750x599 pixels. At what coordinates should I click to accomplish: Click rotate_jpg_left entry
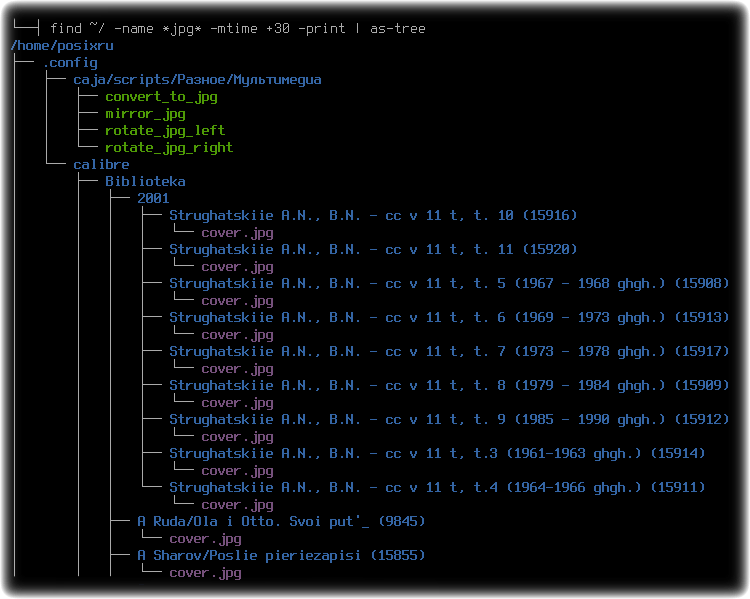point(165,131)
